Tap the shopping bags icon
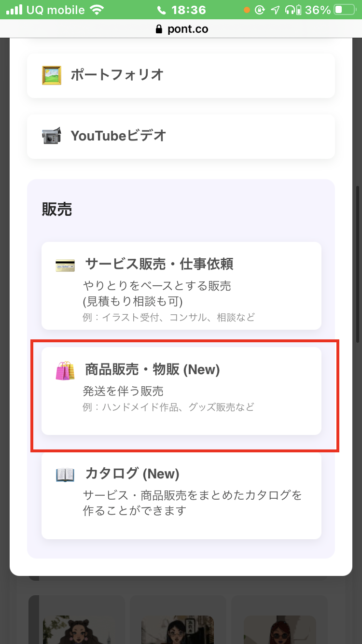Viewport: 362px width, 644px height. [x=65, y=371]
